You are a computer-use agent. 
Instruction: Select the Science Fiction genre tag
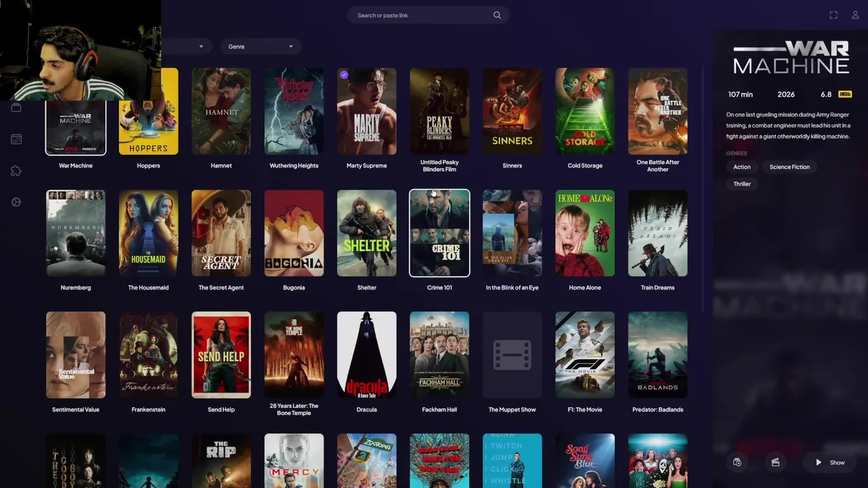pos(789,167)
